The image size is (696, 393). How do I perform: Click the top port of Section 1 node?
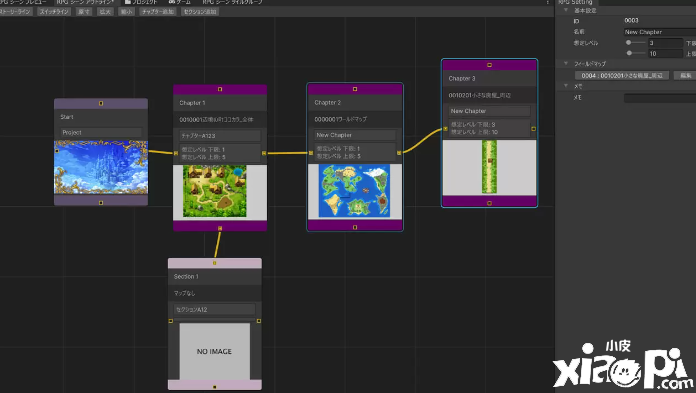tap(214, 263)
